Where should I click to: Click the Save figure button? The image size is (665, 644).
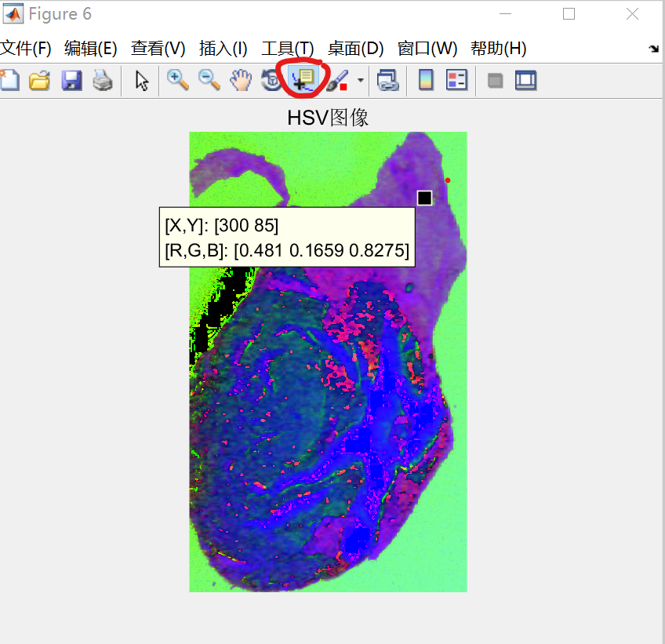pos(71,79)
